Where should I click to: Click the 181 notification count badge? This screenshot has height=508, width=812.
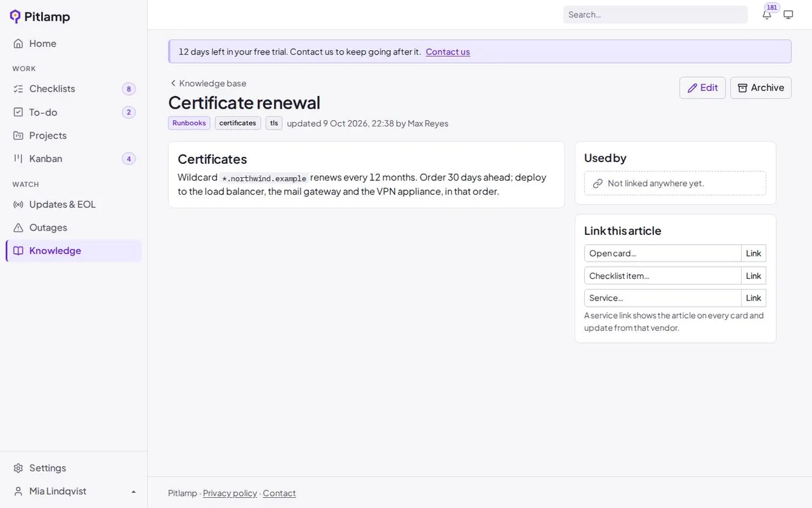(x=772, y=8)
